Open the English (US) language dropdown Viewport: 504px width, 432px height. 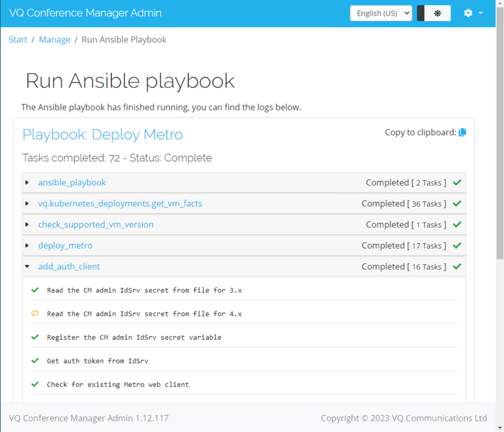point(381,13)
